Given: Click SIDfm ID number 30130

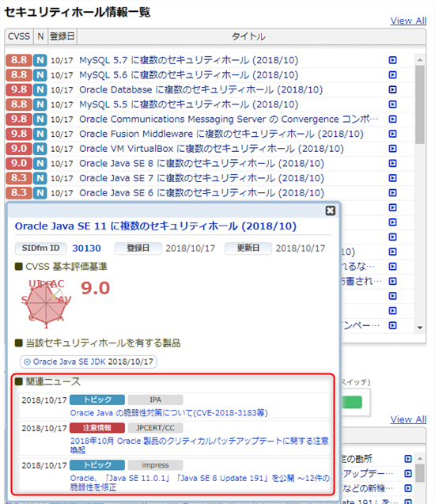Looking at the screenshot, I should tap(86, 248).
